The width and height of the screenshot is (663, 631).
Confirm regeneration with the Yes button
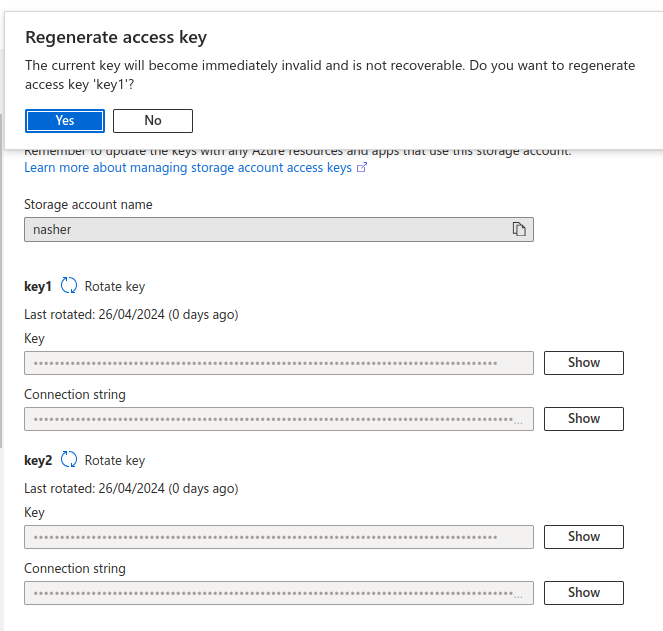65,121
